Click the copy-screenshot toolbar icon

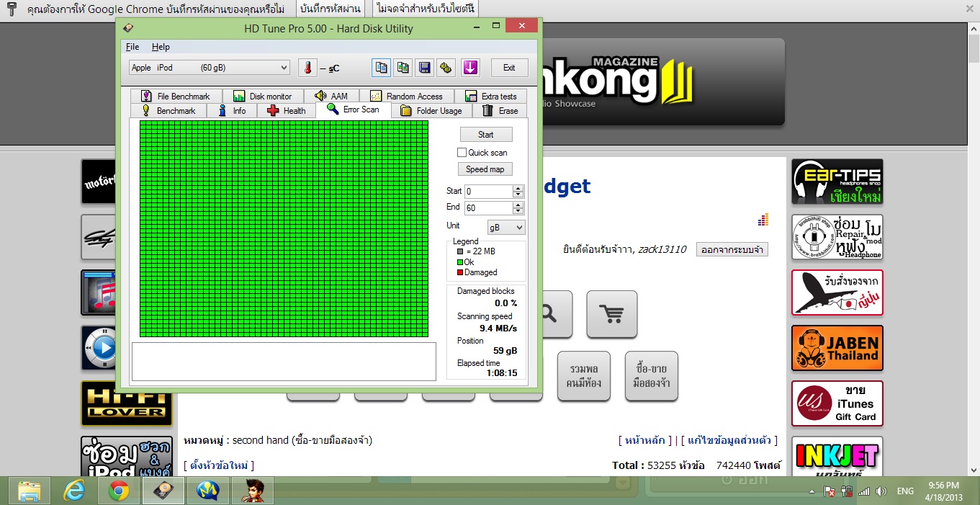403,68
